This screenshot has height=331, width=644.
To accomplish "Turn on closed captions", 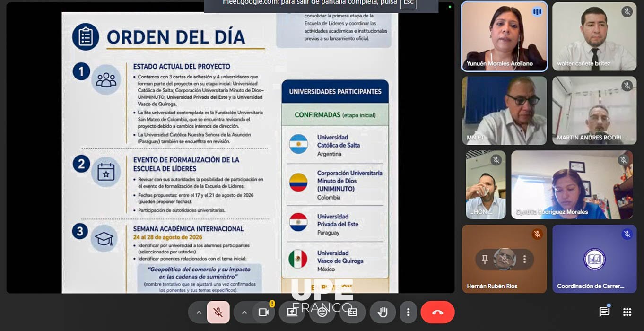I will [x=352, y=312].
